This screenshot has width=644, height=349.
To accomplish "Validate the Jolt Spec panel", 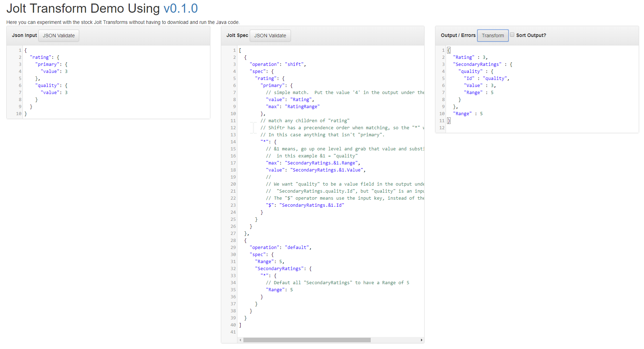I will click(x=270, y=35).
